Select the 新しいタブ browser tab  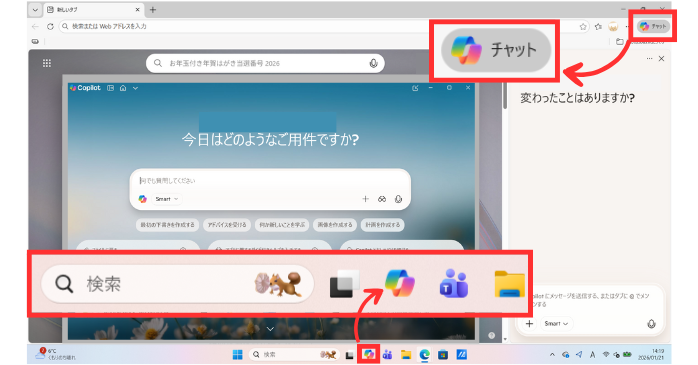93,9
